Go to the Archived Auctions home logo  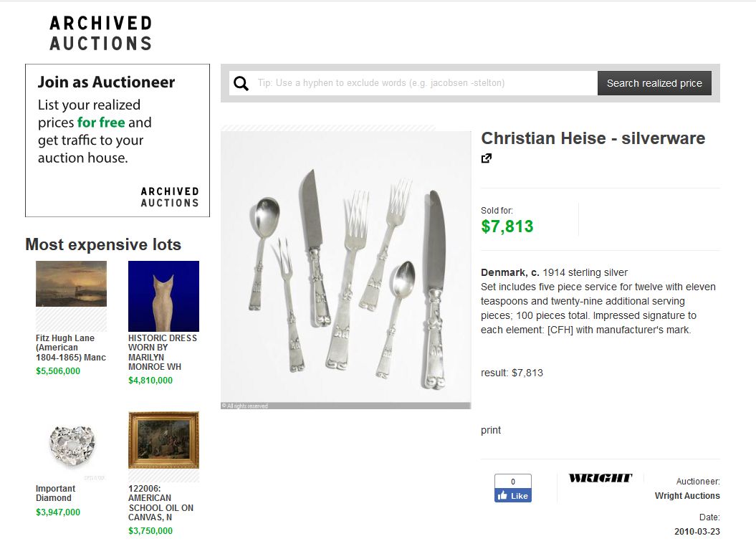point(101,33)
